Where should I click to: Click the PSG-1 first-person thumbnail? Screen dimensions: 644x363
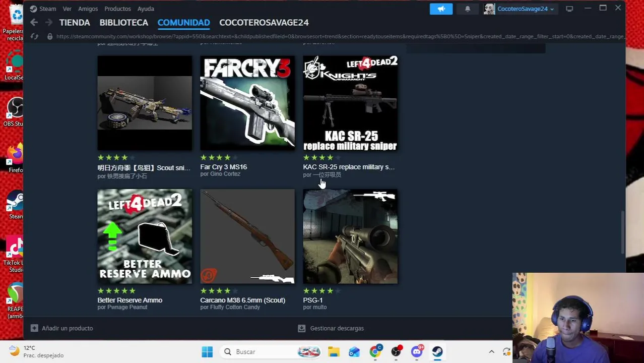(350, 236)
